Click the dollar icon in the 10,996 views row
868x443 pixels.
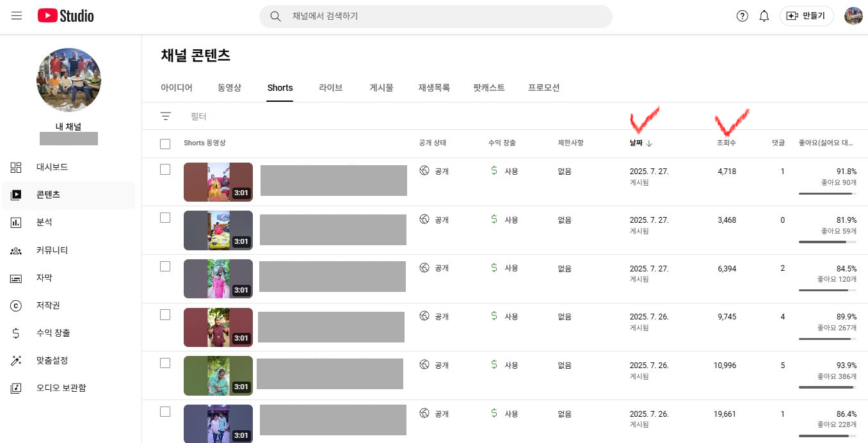pyautogui.click(x=494, y=364)
